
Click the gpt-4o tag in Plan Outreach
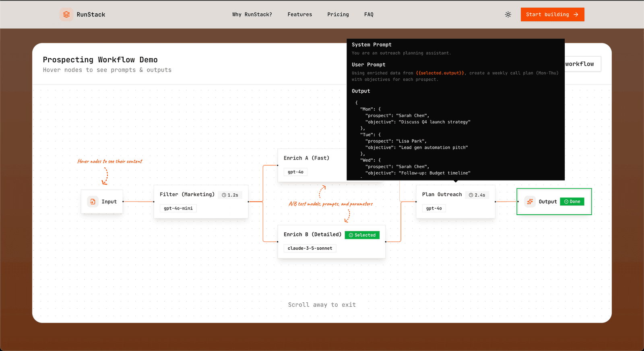434,208
